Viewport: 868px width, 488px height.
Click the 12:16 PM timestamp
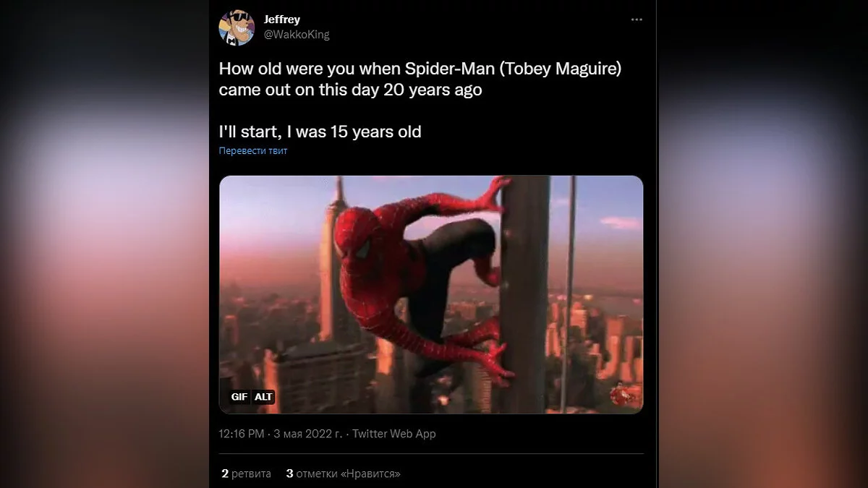[x=241, y=434]
